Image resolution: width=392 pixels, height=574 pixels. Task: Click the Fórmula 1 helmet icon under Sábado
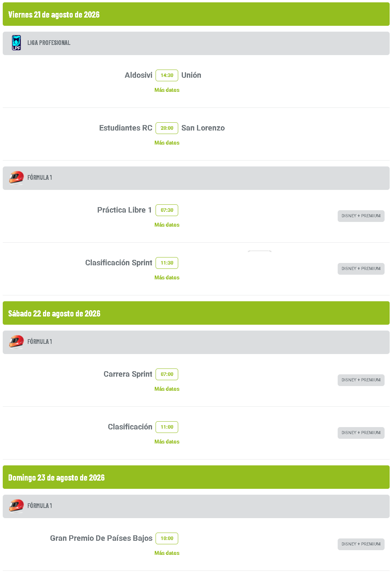16,342
